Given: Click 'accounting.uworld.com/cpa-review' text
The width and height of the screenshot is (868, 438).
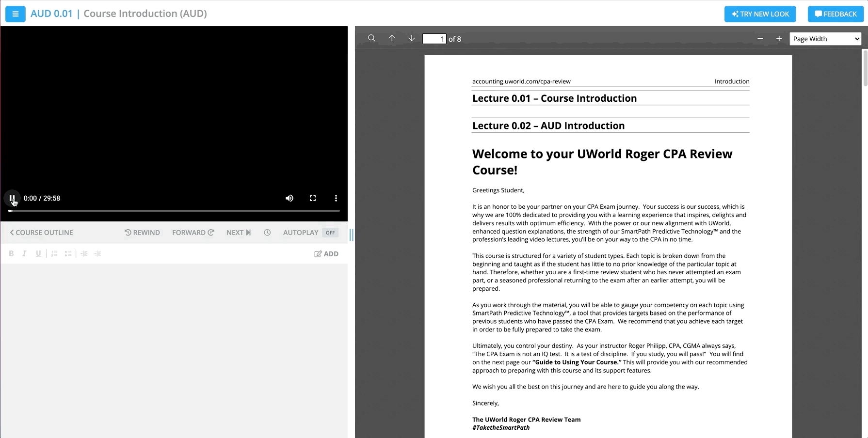Looking at the screenshot, I should click(521, 81).
